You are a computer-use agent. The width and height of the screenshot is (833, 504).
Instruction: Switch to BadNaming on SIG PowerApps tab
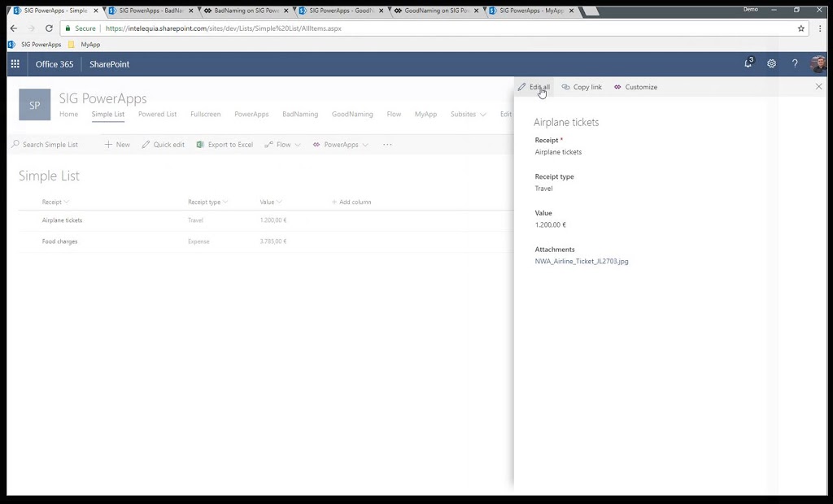coord(246,11)
